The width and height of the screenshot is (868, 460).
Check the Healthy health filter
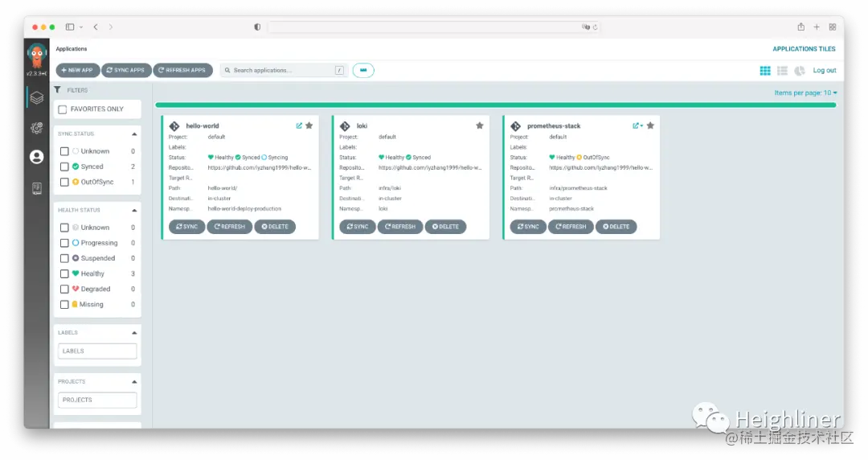click(64, 273)
